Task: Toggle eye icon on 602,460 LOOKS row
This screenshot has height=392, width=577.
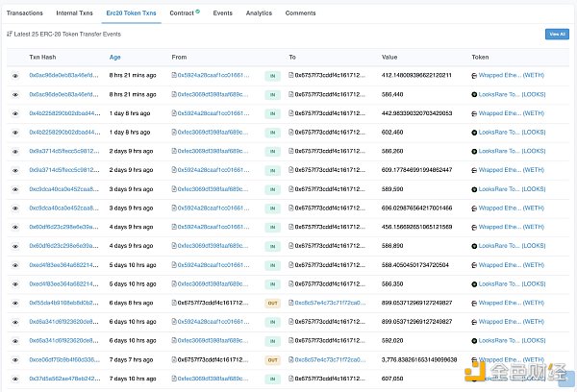Action: click(x=14, y=132)
